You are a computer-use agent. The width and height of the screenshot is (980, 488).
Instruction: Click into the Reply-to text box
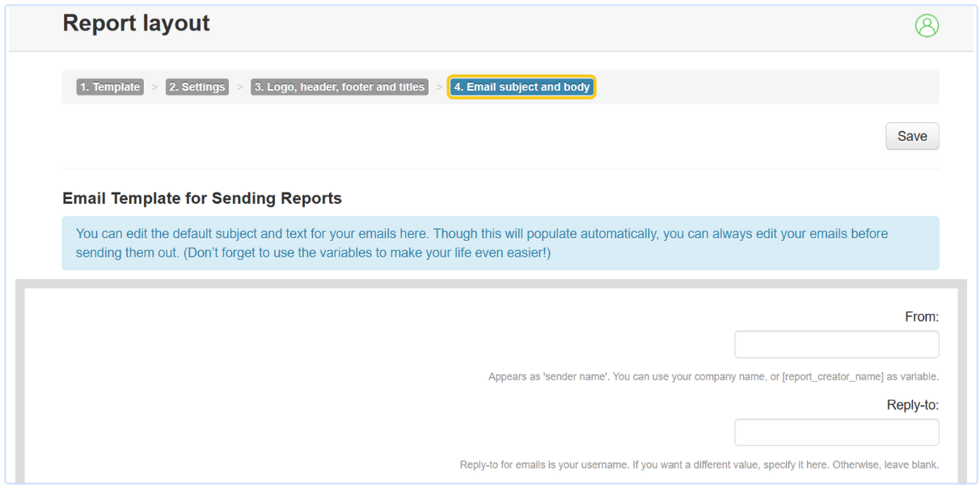[x=836, y=432]
